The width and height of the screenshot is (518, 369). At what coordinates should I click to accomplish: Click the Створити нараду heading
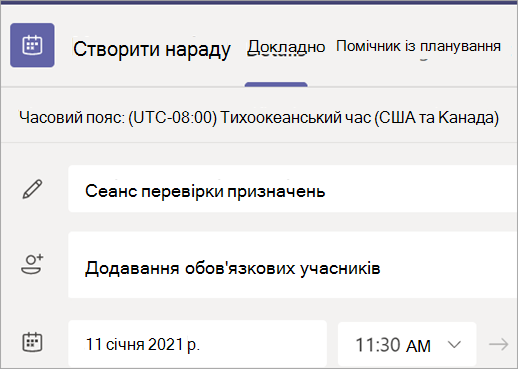tap(152, 49)
